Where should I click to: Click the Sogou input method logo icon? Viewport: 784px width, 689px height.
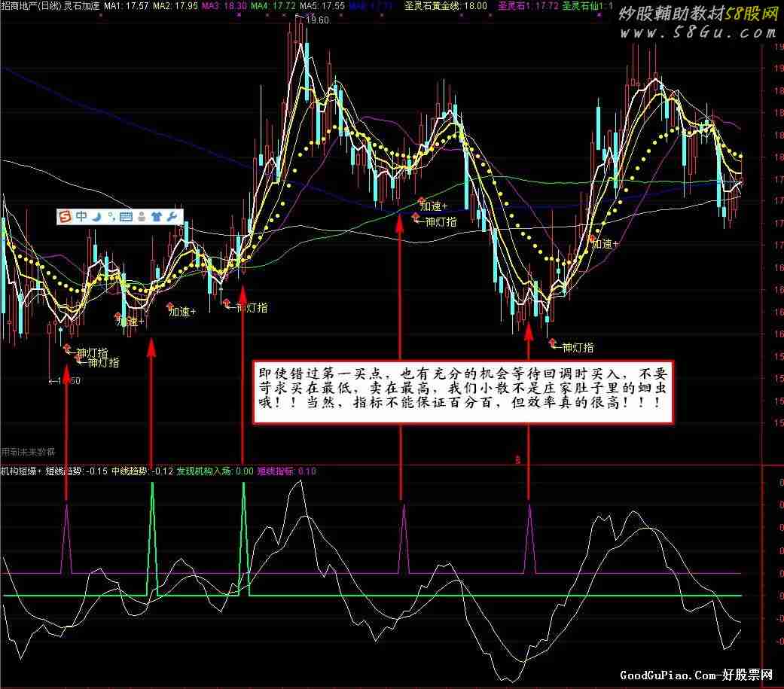coord(65,217)
